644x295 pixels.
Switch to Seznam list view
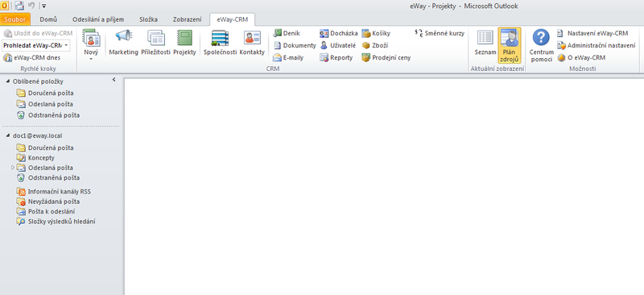tap(485, 43)
